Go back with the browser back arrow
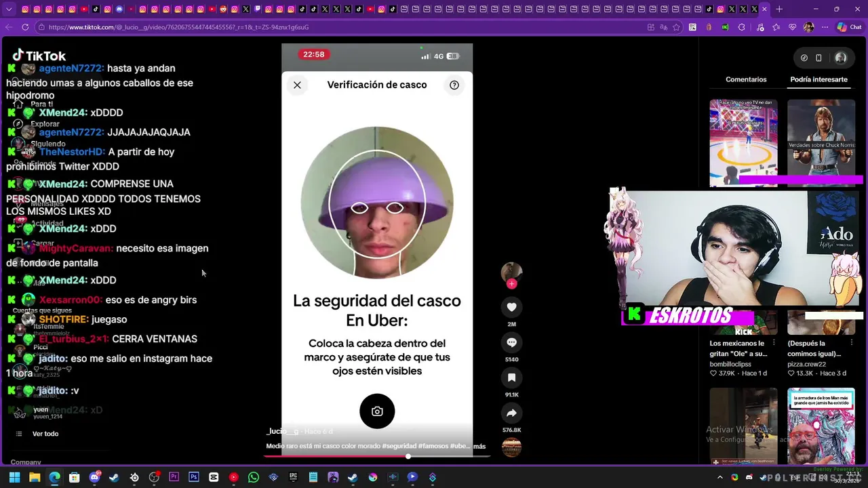The width and height of the screenshot is (868, 488). click(x=8, y=27)
